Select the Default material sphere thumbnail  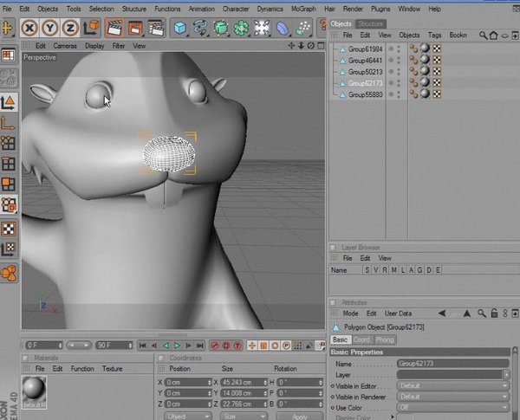pos(35,387)
